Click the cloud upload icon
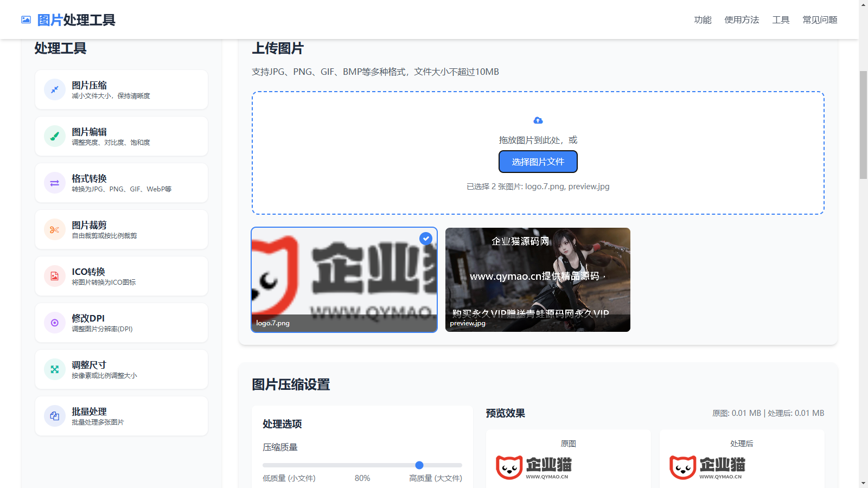 538,120
